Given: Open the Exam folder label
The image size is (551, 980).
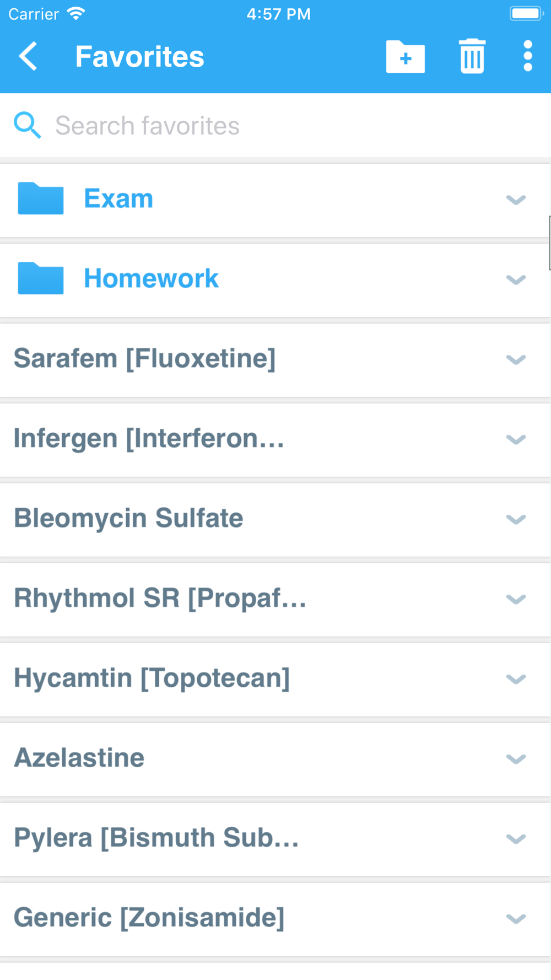Looking at the screenshot, I should pyautogui.click(x=118, y=198).
